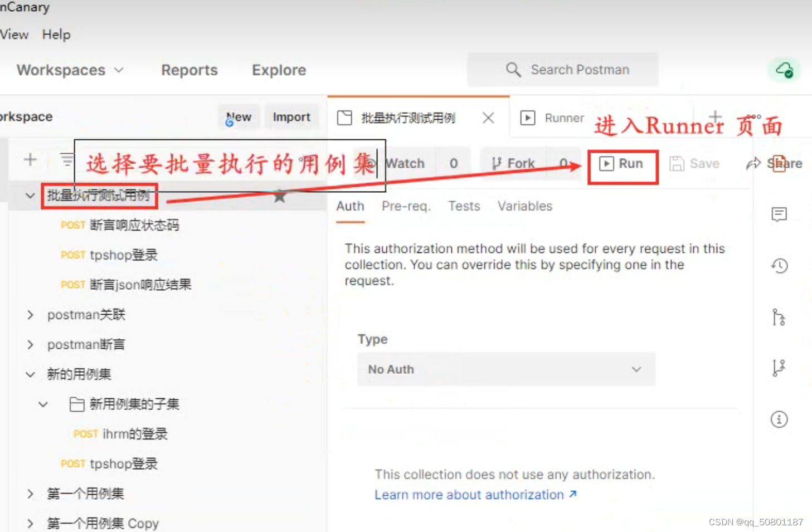Open a new tab with plus icon
The width and height of the screenshot is (812, 532).
[x=716, y=117]
